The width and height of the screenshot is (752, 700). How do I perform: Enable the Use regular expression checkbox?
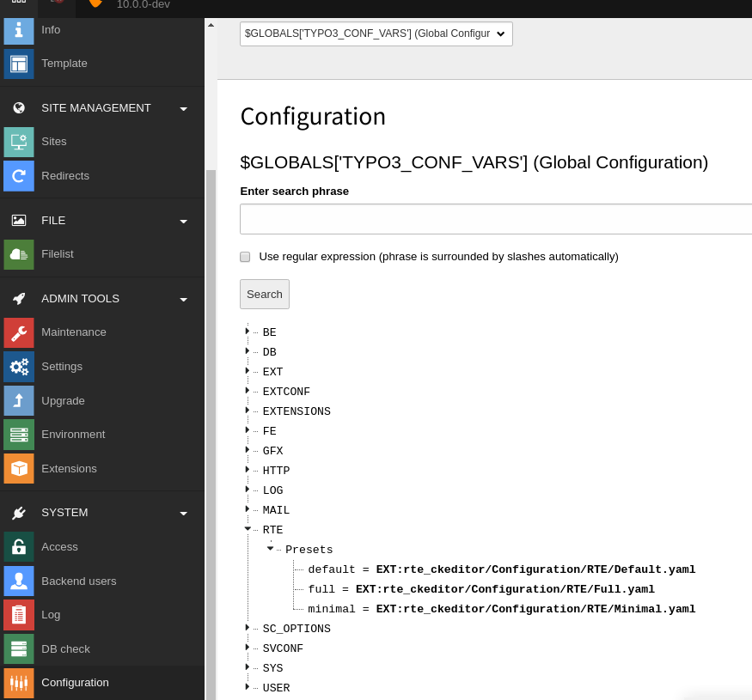[245, 257]
